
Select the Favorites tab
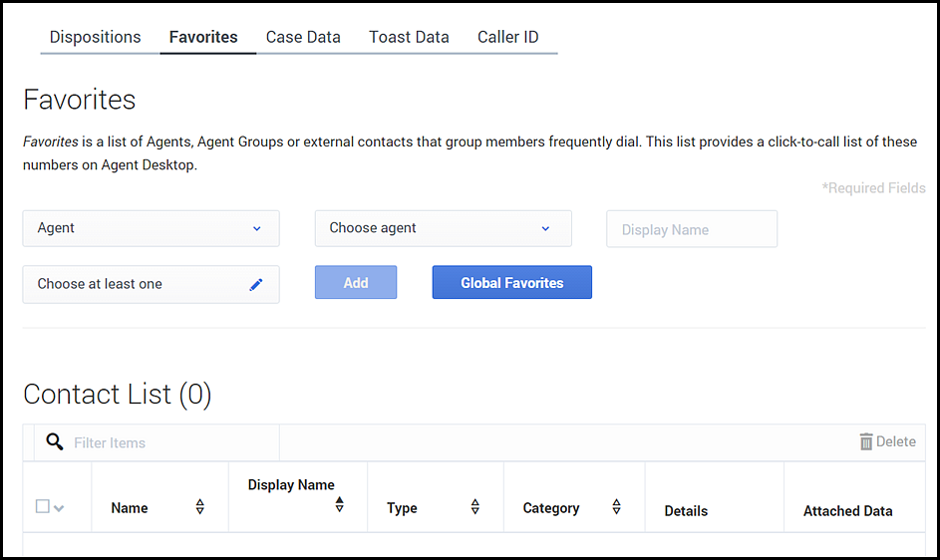point(203,37)
